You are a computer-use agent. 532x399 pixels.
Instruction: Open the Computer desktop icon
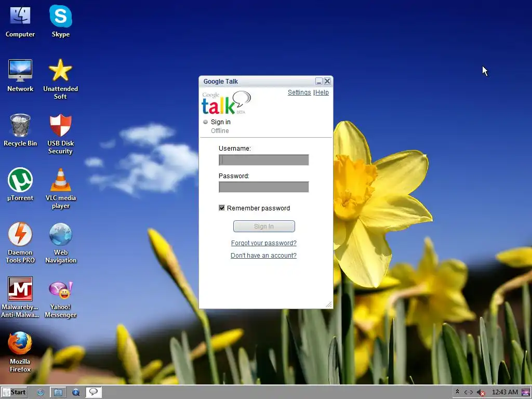(x=20, y=21)
